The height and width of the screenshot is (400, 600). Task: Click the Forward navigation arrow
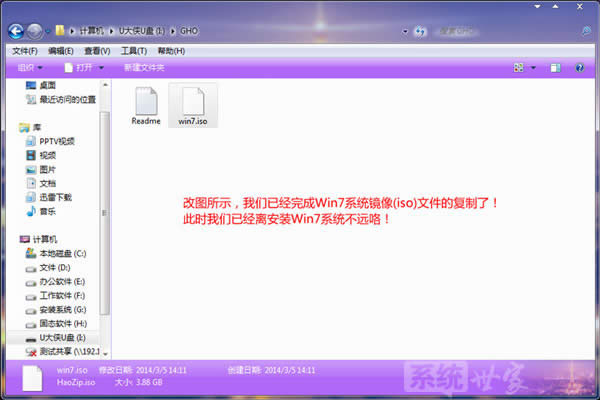tap(35, 31)
